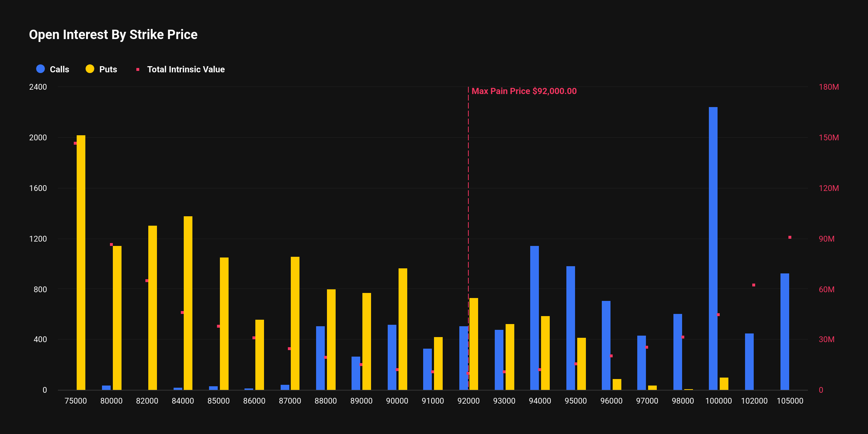Toggle the Calls legend series
868x434 pixels.
59,69
